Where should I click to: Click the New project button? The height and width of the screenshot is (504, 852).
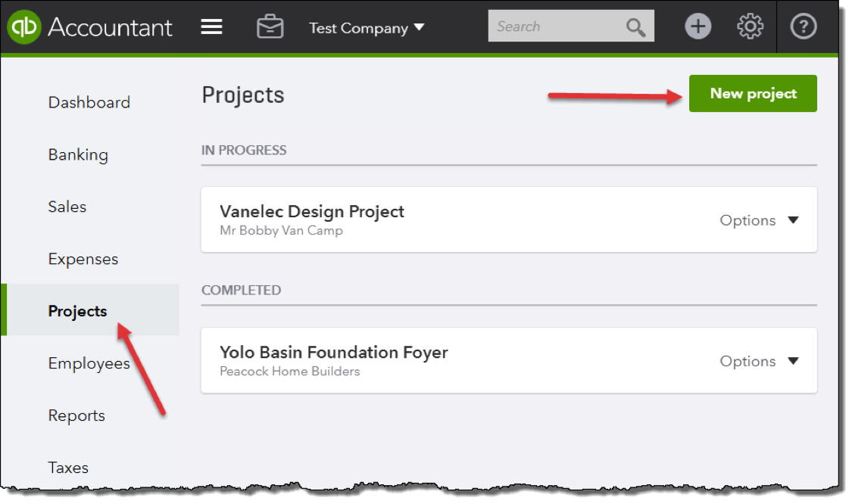753,94
